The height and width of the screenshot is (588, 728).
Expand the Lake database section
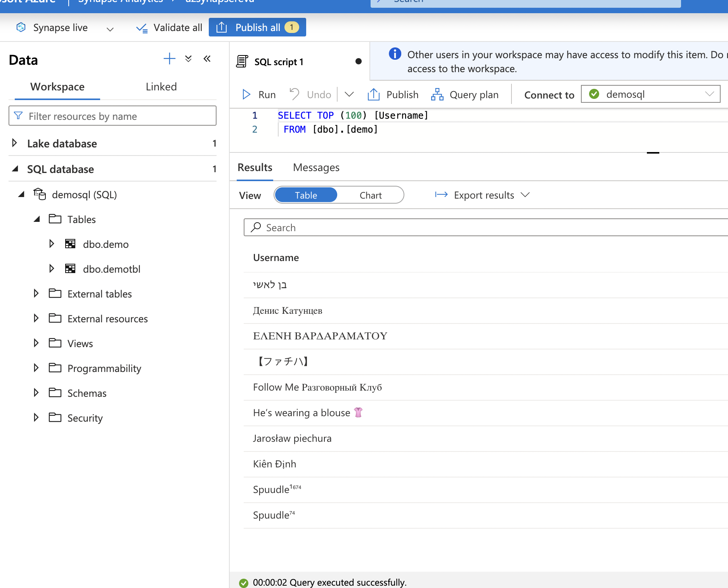coord(15,143)
